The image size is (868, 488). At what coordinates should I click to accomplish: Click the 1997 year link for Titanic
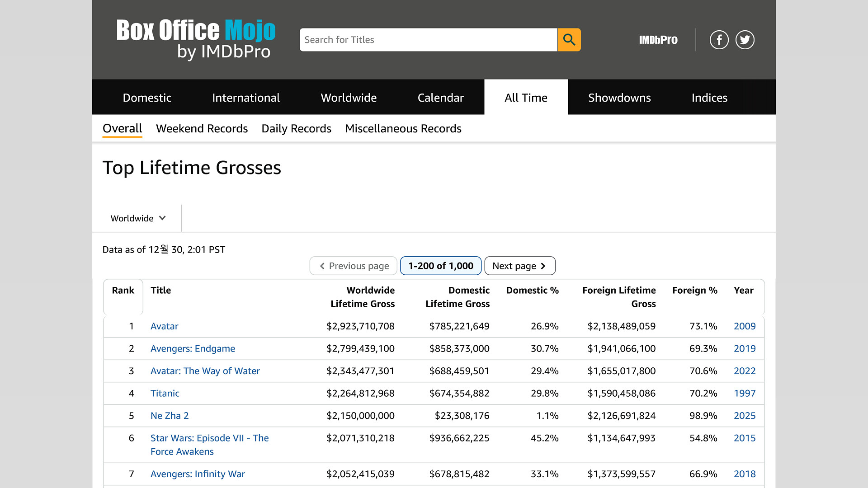pos(744,393)
